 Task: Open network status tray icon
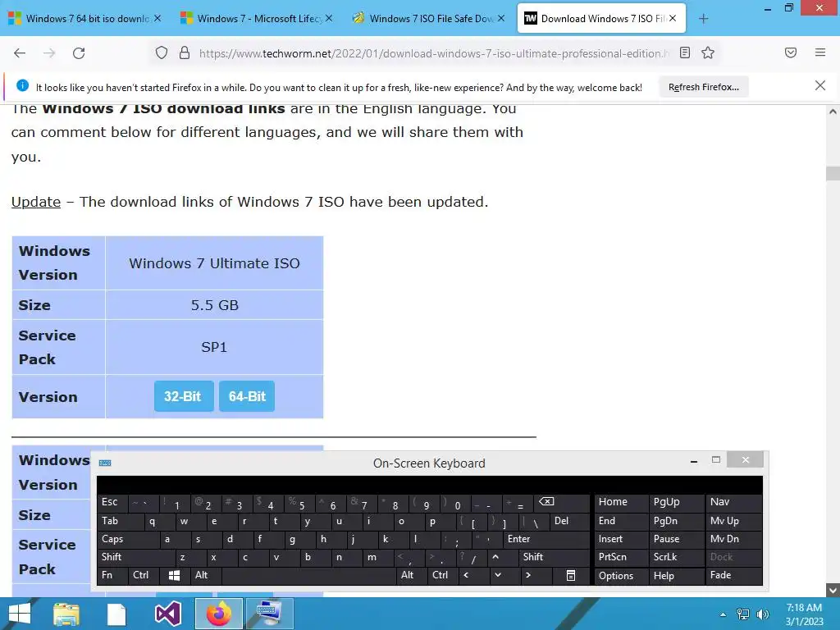(743, 614)
